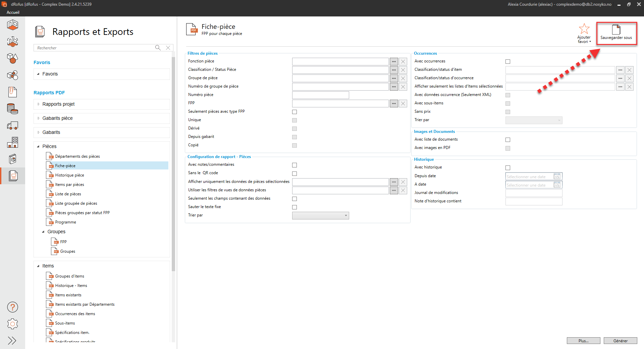Expand the Rapports projet section
This screenshot has height=349, width=644.
tap(39, 104)
